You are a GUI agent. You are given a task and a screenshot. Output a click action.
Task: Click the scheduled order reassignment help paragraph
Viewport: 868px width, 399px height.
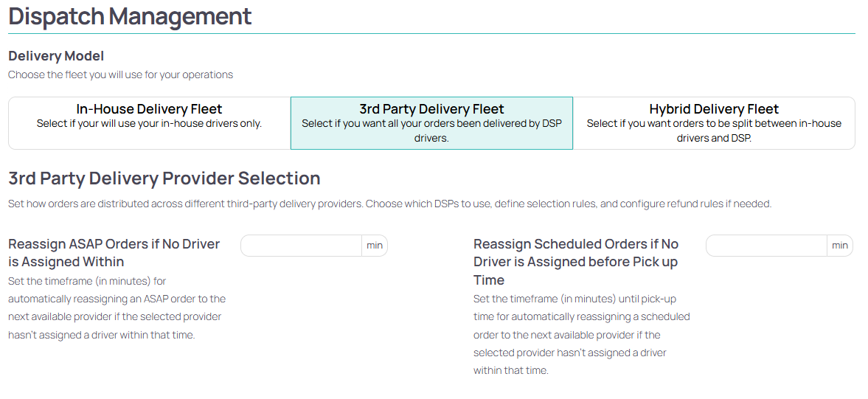(582, 334)
